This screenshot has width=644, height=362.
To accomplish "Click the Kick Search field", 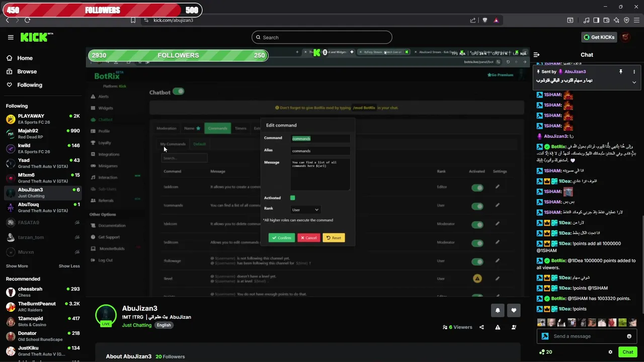I will (322, 37).
